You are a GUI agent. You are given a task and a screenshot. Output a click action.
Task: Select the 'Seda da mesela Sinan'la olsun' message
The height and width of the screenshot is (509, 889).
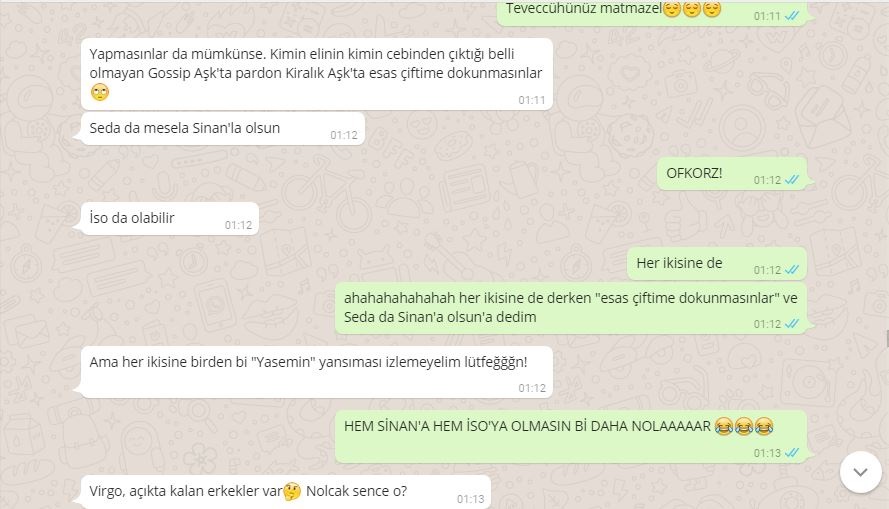point(223,129)
